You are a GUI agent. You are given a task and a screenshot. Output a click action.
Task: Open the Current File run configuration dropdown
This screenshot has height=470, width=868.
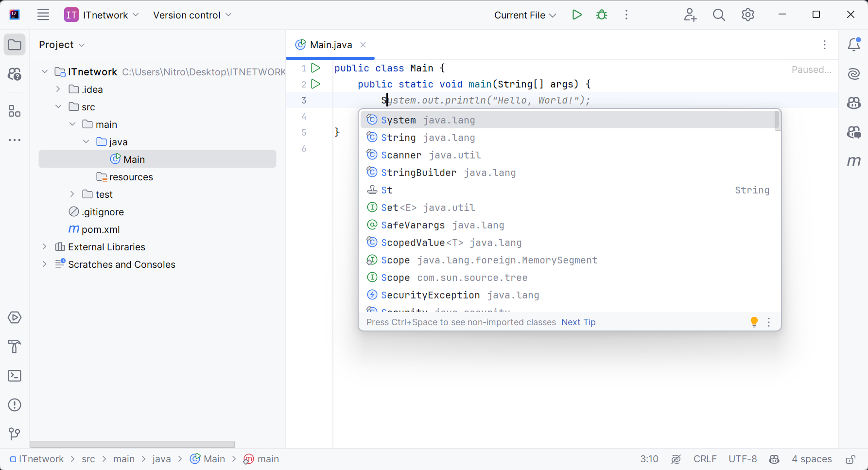(525, 15)
